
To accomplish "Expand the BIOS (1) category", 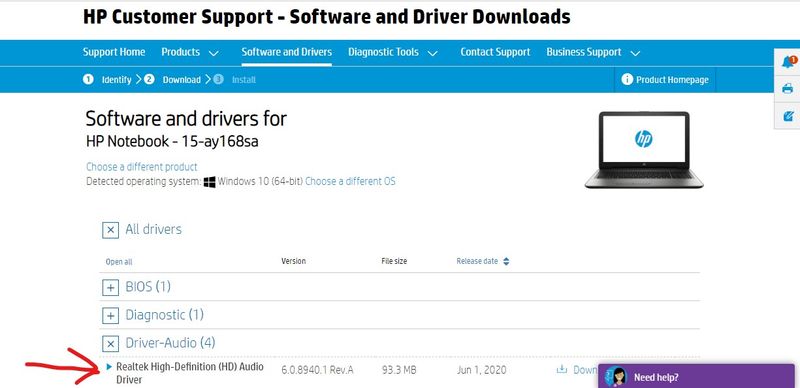I will tap(110, 288).
